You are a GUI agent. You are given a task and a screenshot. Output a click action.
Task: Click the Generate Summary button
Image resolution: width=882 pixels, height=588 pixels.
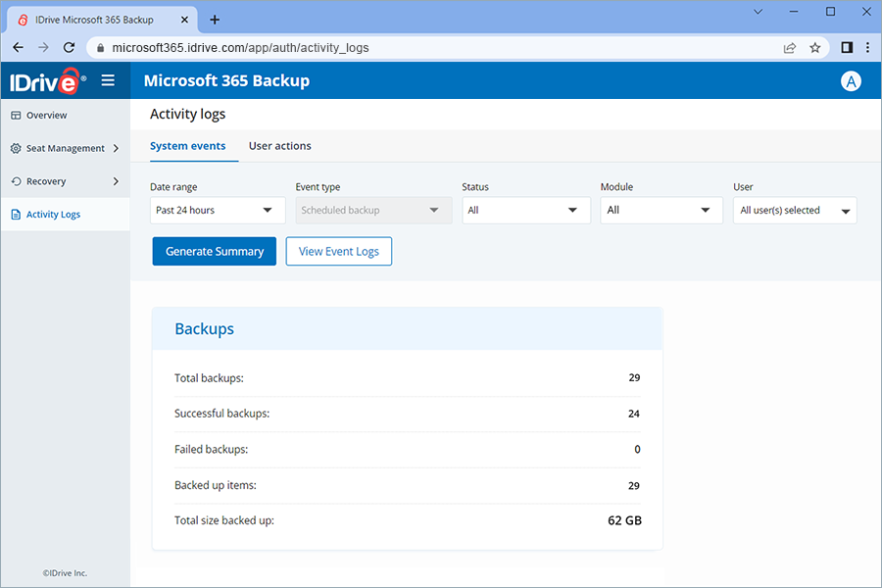pos(215,252)
